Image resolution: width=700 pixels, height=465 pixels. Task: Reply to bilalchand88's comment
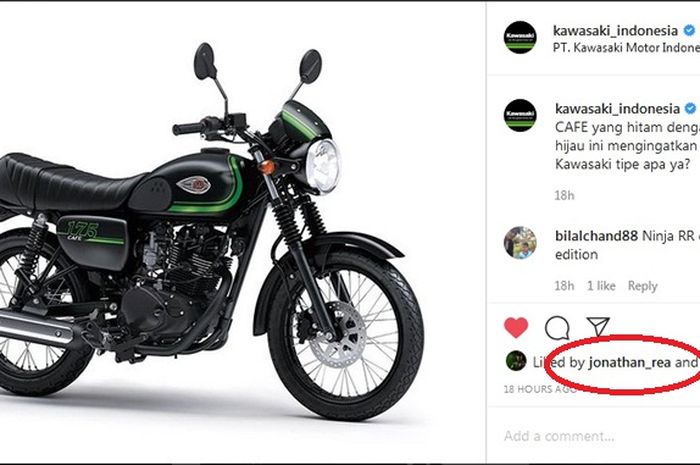tap(642, 286)
